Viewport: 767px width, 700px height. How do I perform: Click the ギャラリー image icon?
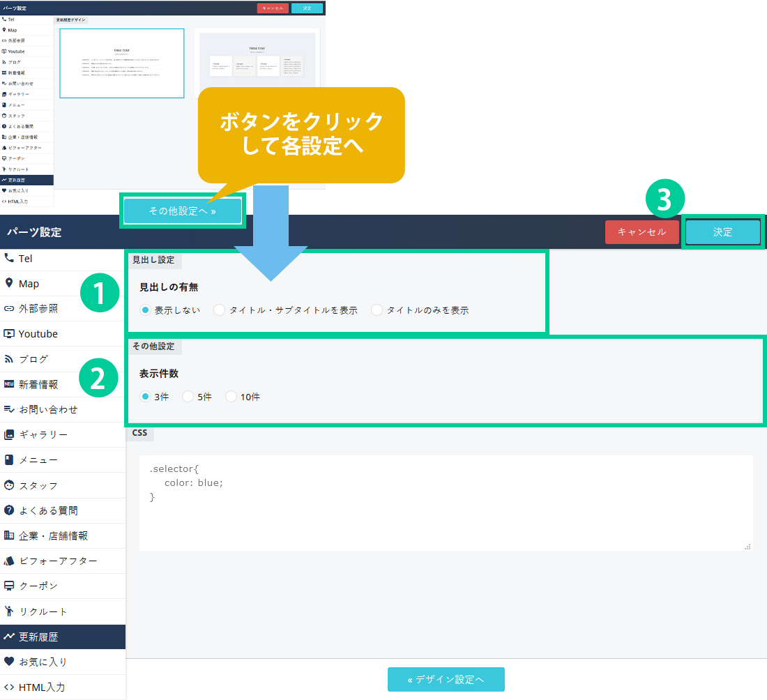pos(9,434)
